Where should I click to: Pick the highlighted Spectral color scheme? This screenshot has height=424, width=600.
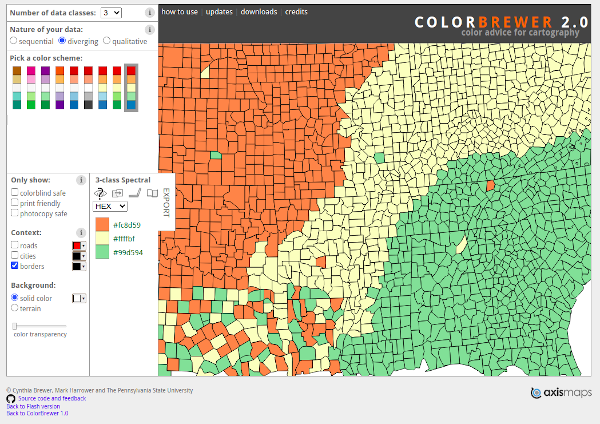pyautogui.click(x=131, y=88)
